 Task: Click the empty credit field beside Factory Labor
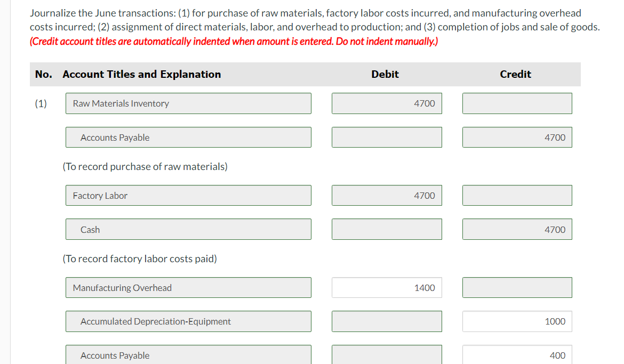click(x=517, y=196)
